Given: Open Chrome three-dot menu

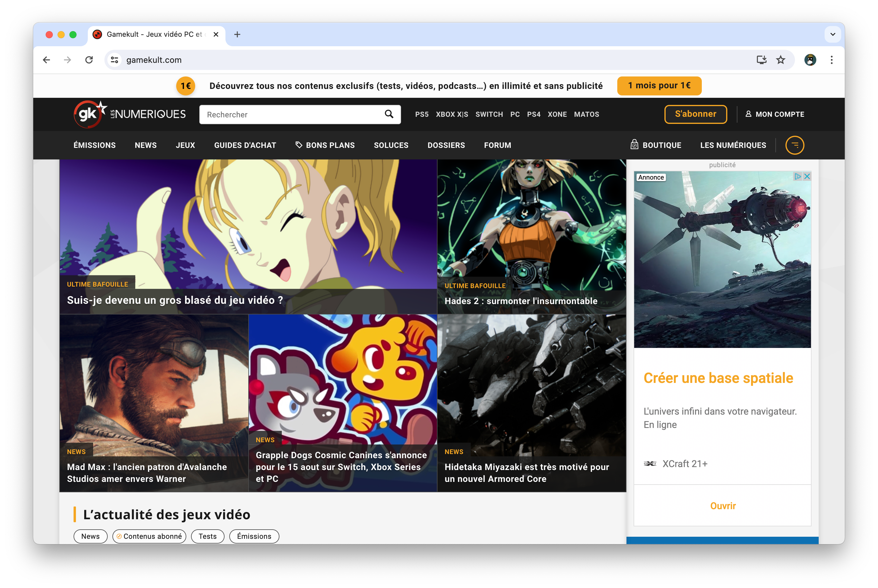Looking at the screenshot, I should [x=831, y=60].
